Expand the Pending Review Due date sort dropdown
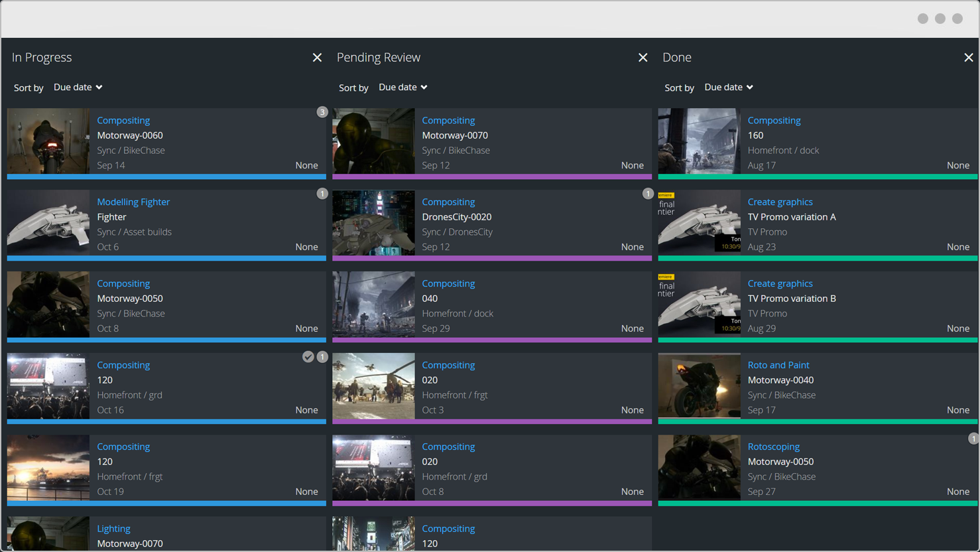This screenshot has width=980, height=552. [x=403, y=88]
